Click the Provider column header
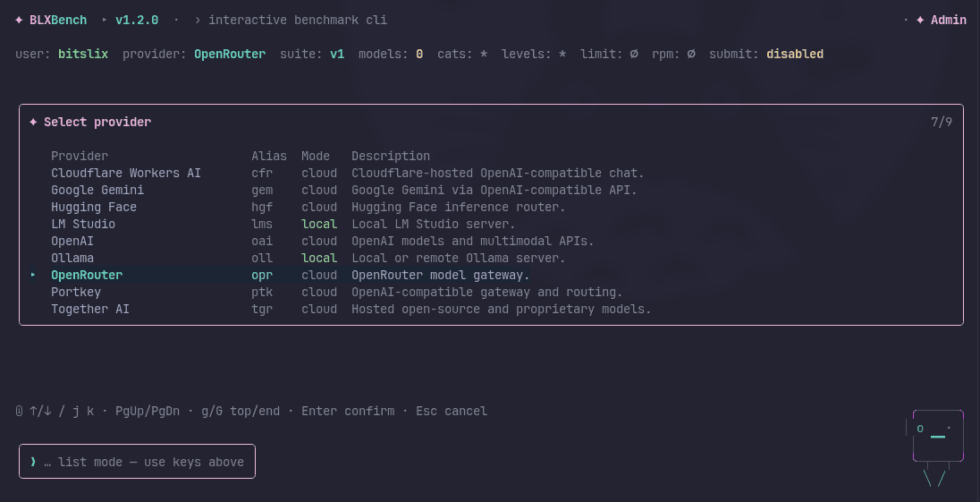The image size is (980, 502). (80, 157)
